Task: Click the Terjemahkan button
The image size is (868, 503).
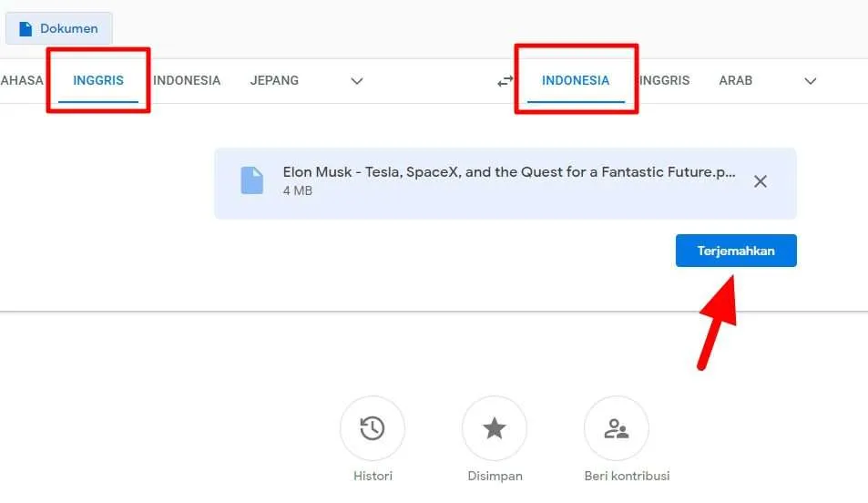Action: pos(736,251)
